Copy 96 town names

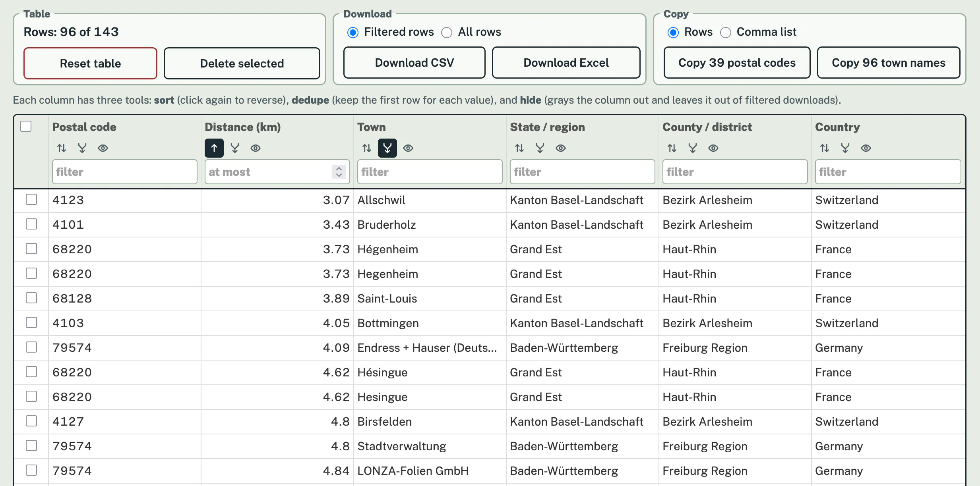(889, 63)
